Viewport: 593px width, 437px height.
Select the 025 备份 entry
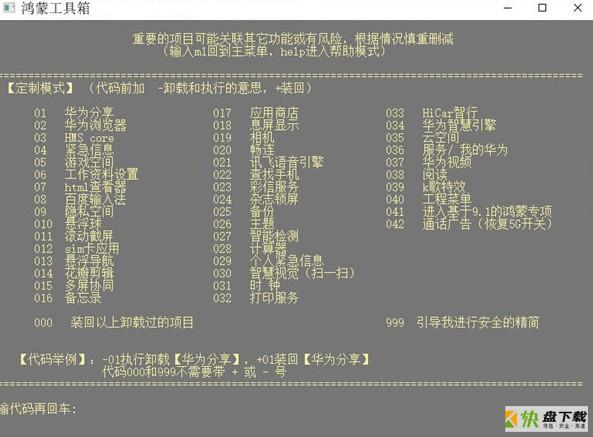tap(244, 212)
